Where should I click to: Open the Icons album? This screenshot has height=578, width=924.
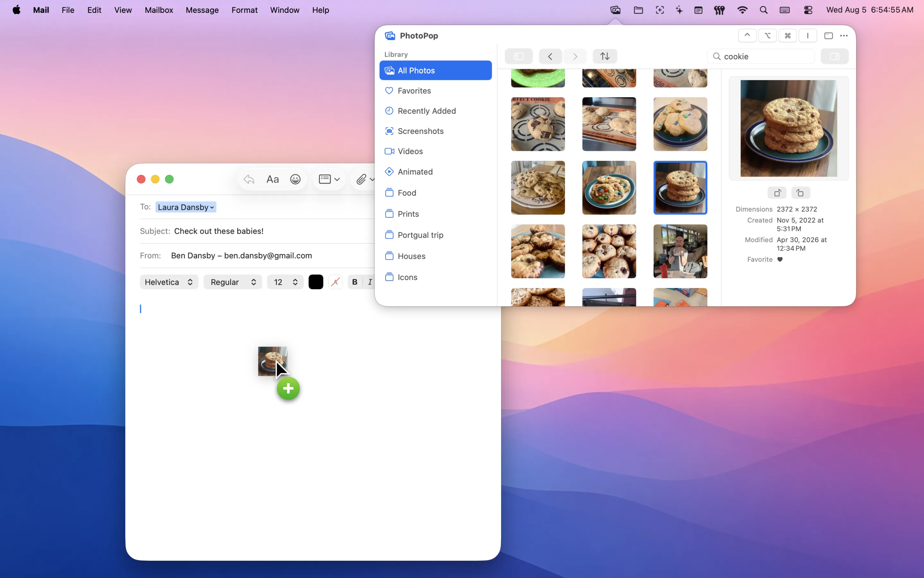[435, 277]
